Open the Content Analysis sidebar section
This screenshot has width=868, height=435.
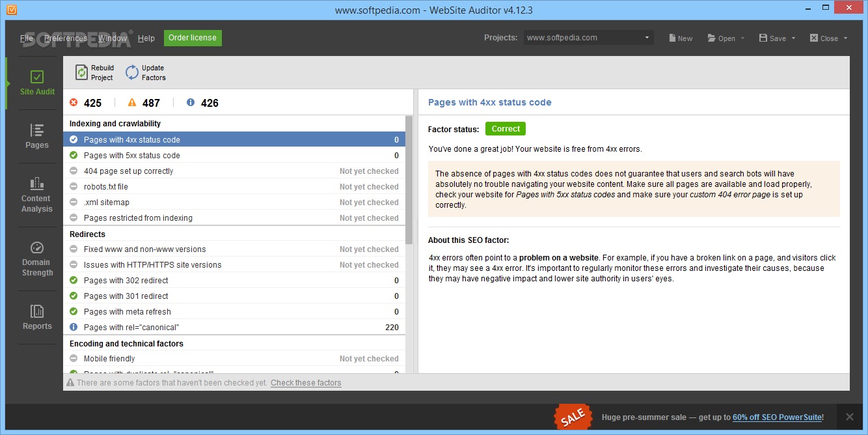[x=37, y=195]
